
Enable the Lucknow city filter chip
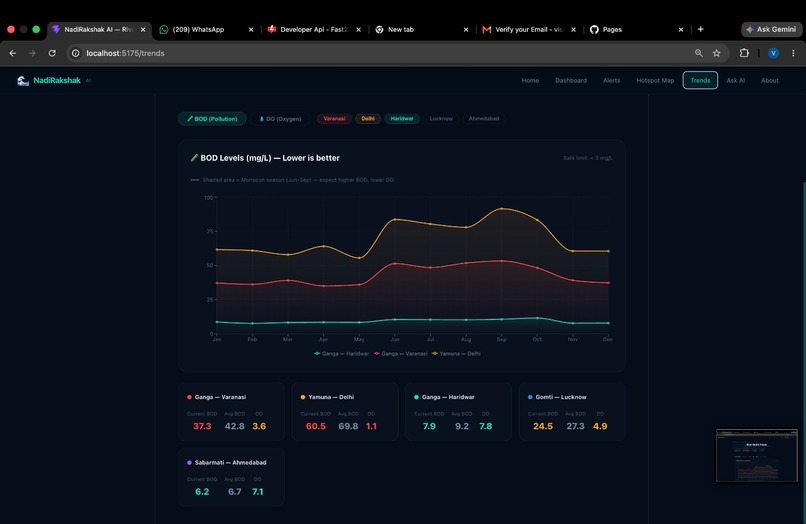[x=441, y=119]
